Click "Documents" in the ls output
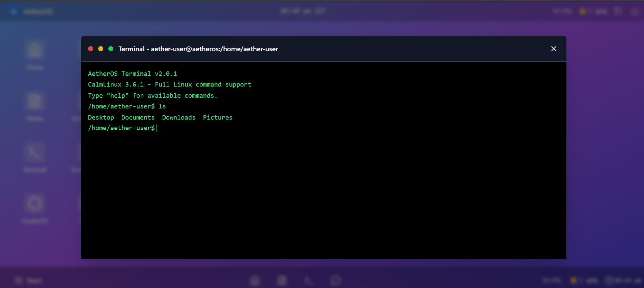 (x=138, y=118)
